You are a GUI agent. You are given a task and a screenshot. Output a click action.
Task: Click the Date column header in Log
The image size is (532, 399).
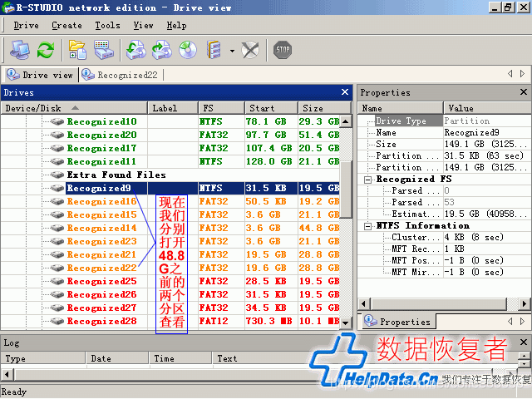click(x=117, y=358)
